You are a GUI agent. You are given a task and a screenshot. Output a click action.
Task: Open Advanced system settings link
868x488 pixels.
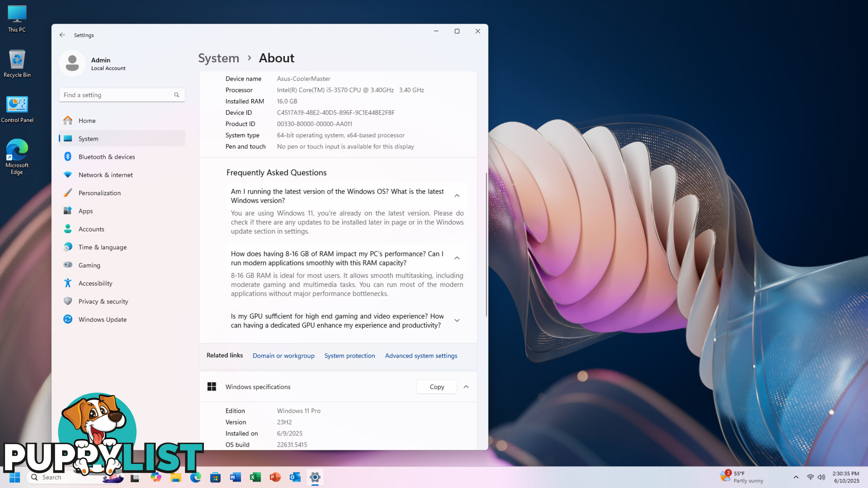[x=421, y=356]
